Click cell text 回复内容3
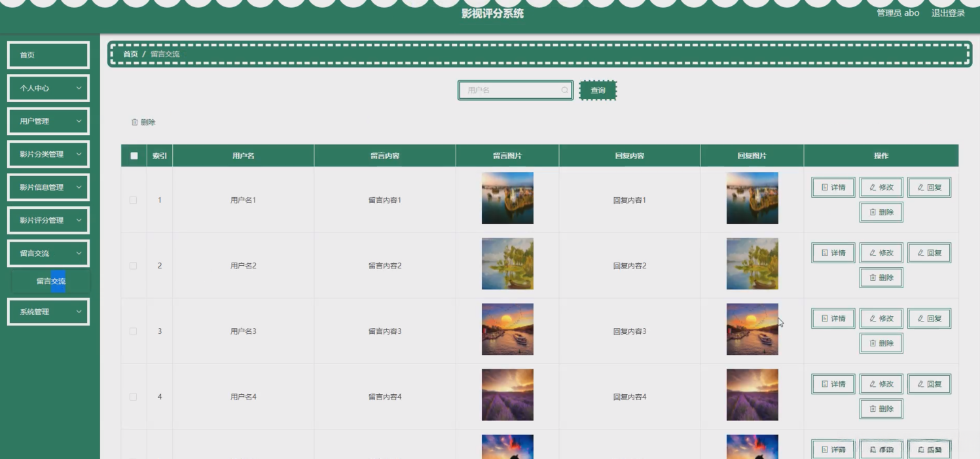The image size is (980, 459). click(630, 331)
